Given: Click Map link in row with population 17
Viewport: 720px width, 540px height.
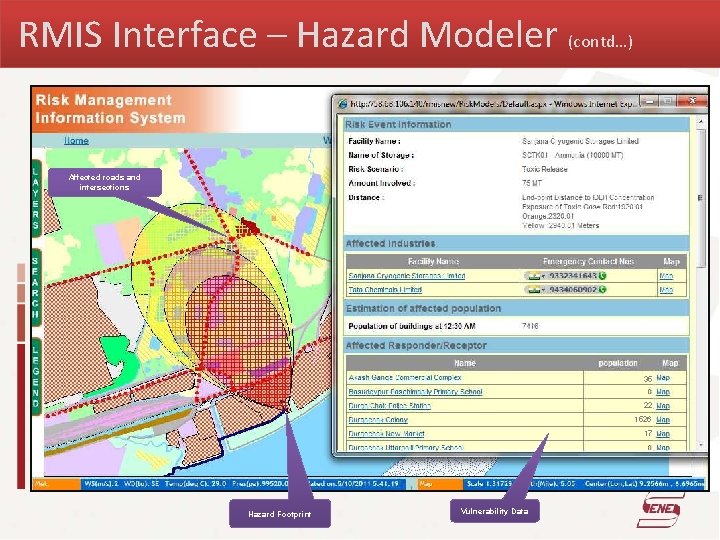Looking at the screenshot, I should pos(663,434).
